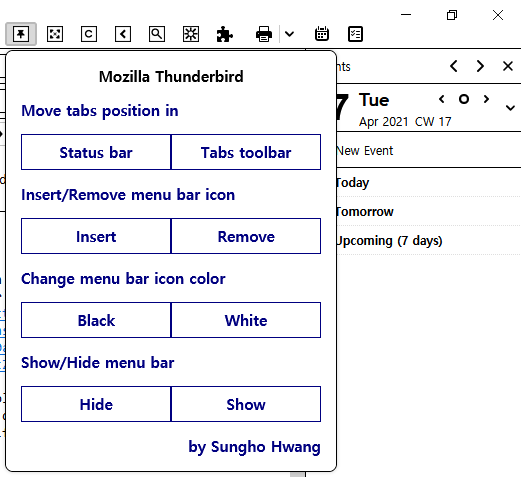Open the Tasks checklist icon
521x477 pixels.
355,34
